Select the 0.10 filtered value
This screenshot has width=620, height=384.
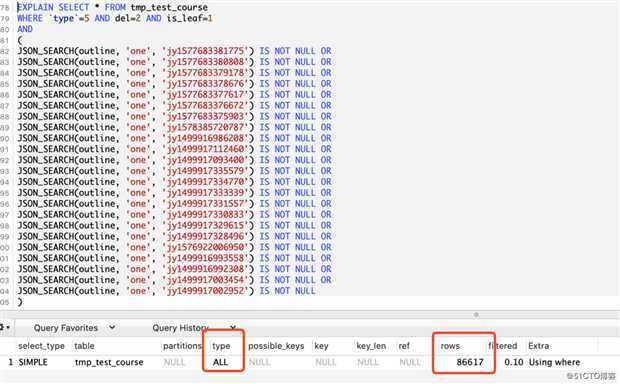[514, 362]
